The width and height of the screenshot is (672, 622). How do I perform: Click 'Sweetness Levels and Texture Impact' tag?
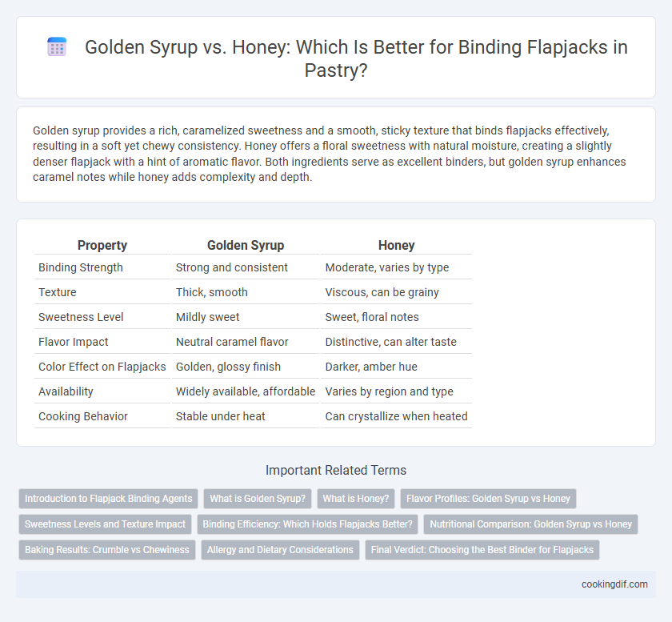tap(105, 524)
